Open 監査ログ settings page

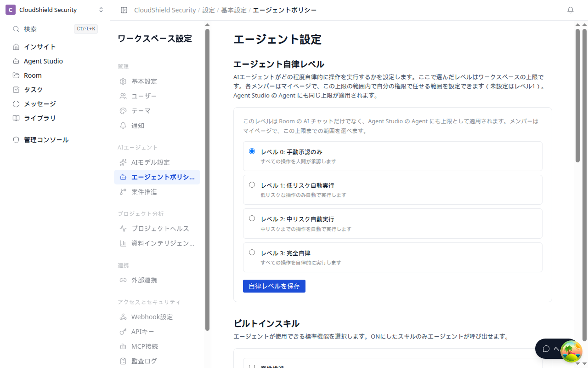[x=157, y=361]
